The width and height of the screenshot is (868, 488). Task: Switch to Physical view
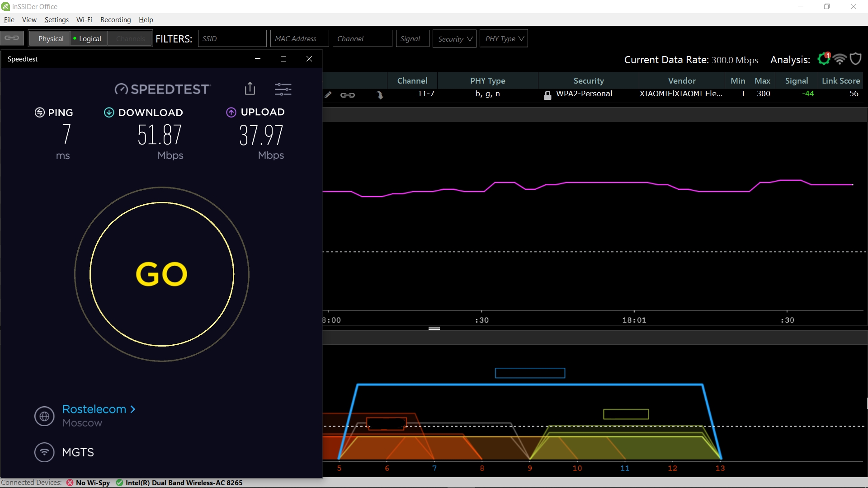tap(51, 38)
